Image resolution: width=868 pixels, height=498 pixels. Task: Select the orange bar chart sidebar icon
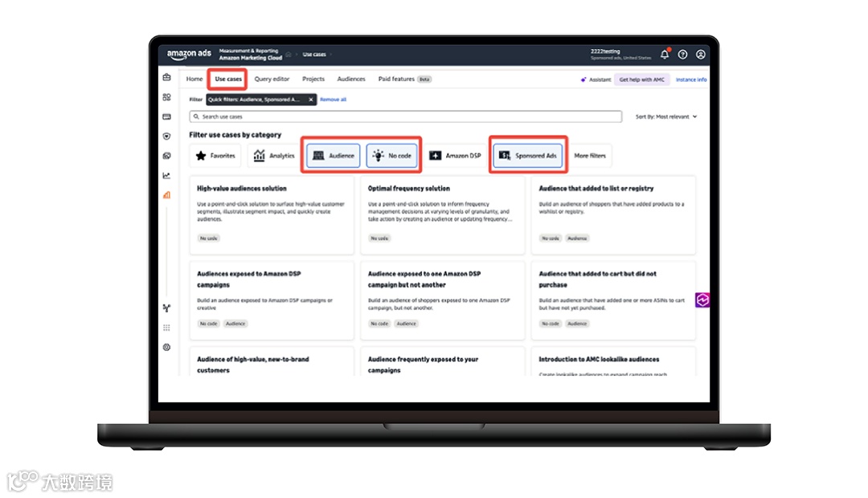(166, 194)
